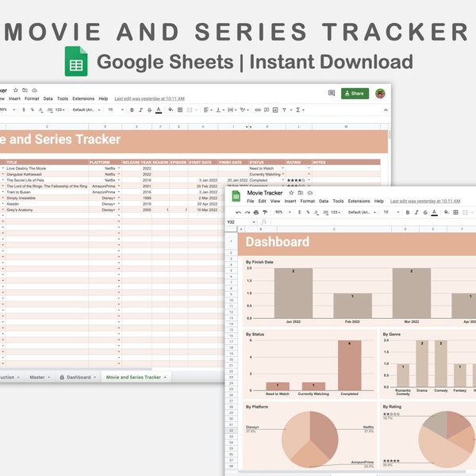Star the document in the back Tracker window

[x=16, y=90]
